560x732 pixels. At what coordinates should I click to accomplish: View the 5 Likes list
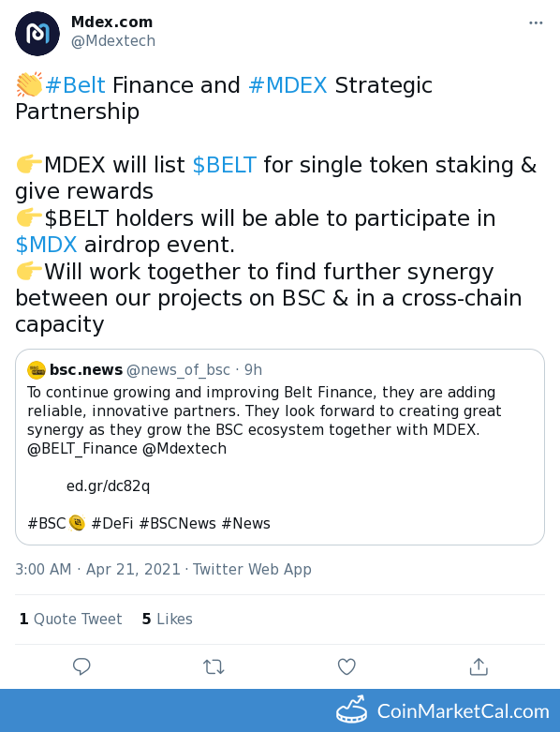coord(168,619)
